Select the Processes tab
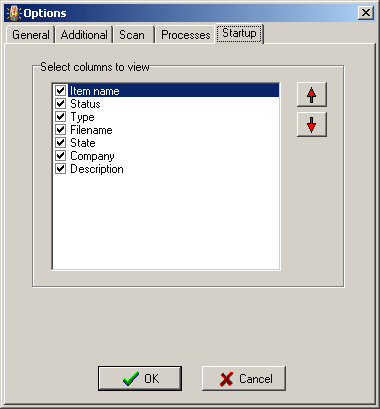This screenshot has height=409, width=380. [186, 35]
